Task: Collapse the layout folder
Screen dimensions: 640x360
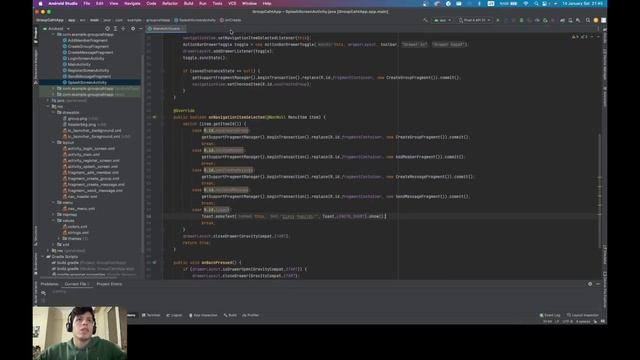Action: coord(53,142)
